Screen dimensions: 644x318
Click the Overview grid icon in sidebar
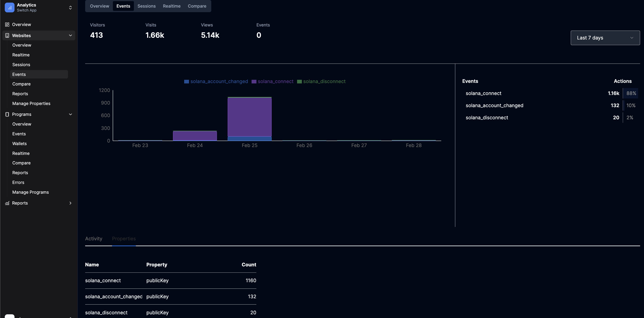[x=7, y=25]
